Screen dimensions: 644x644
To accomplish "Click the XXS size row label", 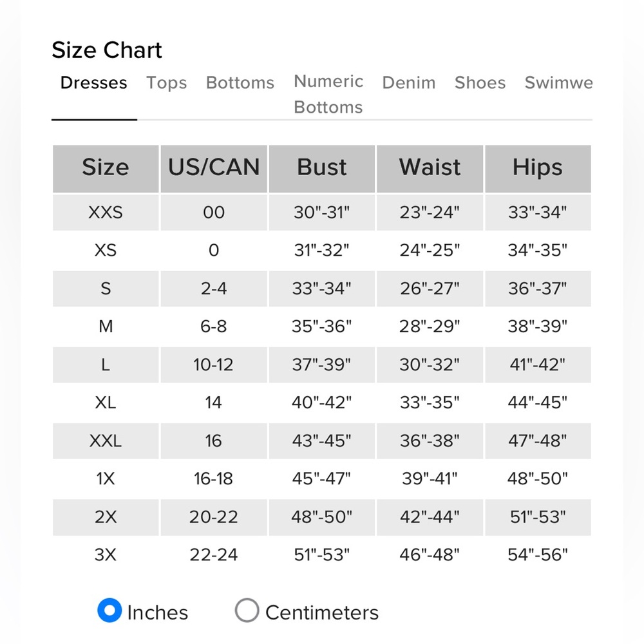I will tap(106, 213).
